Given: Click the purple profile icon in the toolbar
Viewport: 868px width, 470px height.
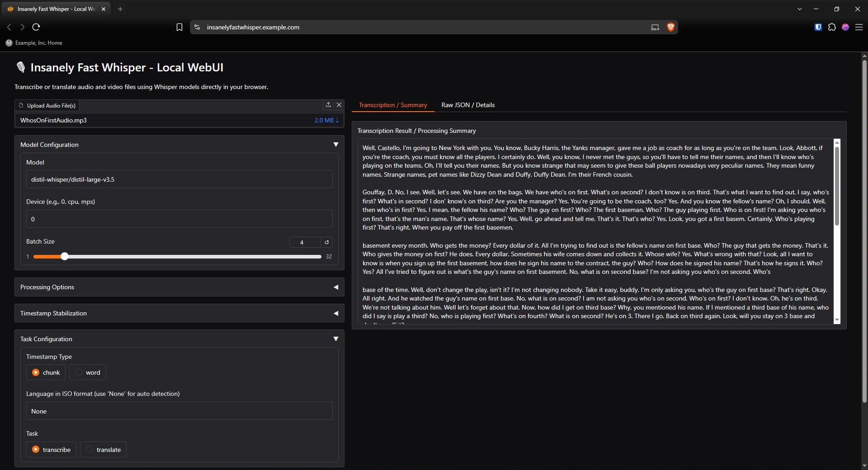Looking at the screenshot, I should coord(845,27).
